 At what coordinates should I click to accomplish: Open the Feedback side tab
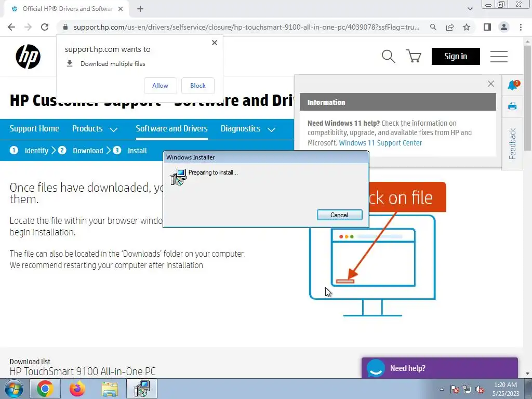(x=512, y=143)
